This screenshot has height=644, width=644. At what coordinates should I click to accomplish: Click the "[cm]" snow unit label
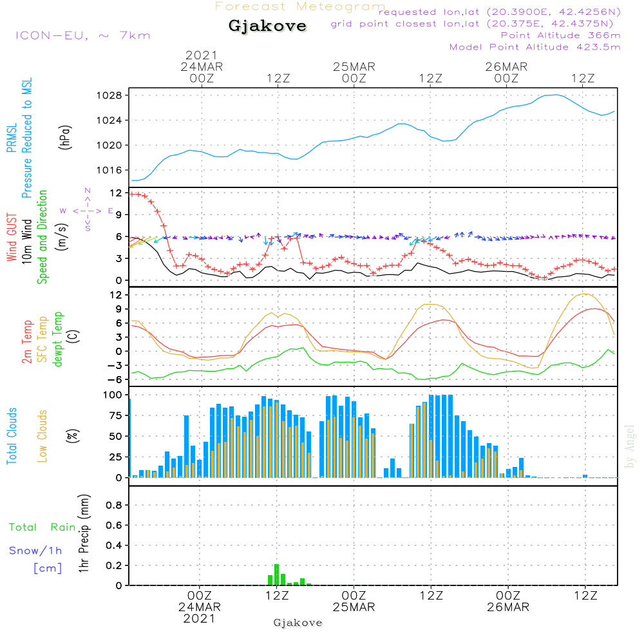48,569
